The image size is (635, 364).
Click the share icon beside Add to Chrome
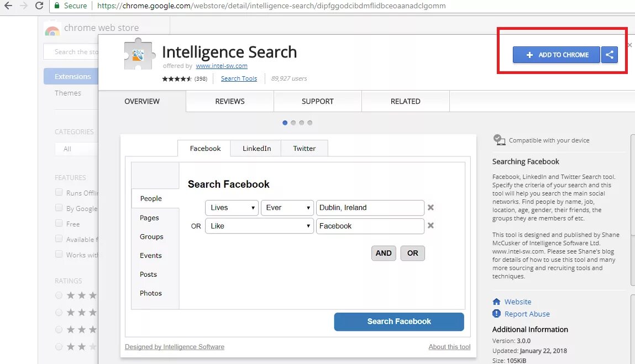[x=610, y=55]
